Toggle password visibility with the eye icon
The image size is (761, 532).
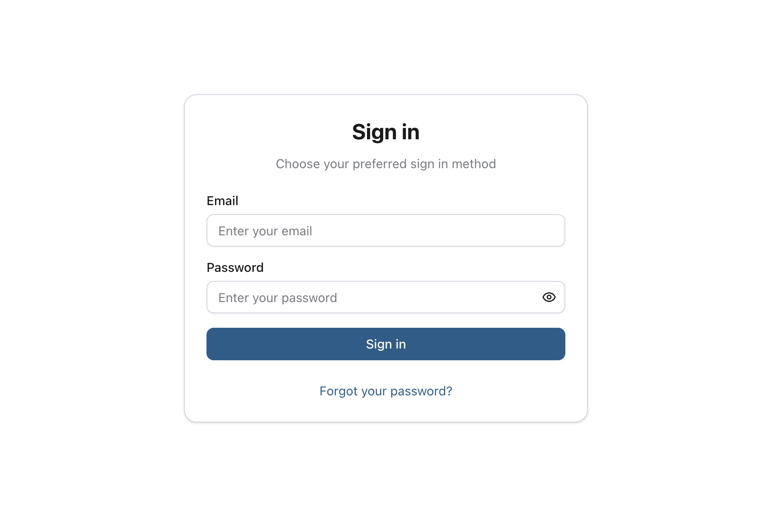pyautogui.click(x=548, y=297)
